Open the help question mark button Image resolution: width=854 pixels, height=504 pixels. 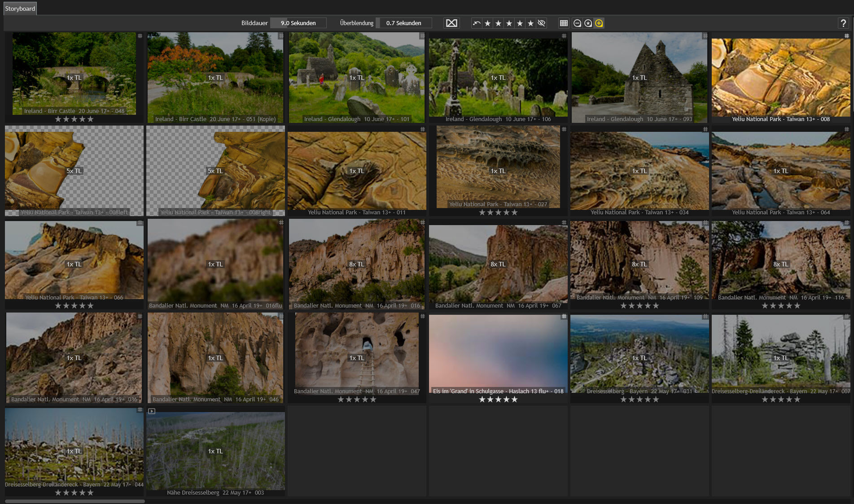(843, 23)
